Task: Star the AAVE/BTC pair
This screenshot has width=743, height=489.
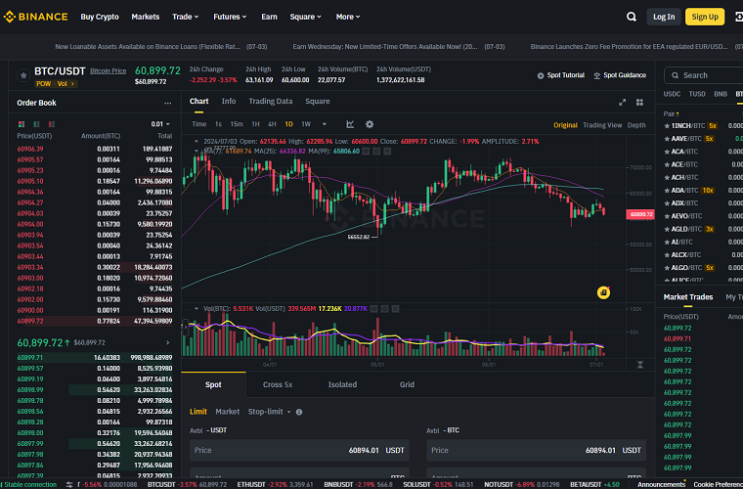Action: click(667, 139)
